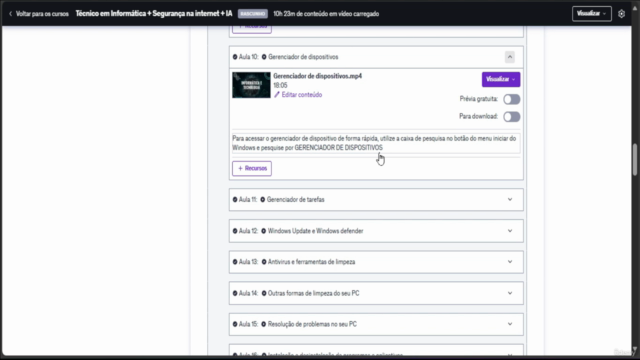Viewport: 640px width, 360px height.
Task: Open settings gear icon in top bar
Action: (621, 14)
